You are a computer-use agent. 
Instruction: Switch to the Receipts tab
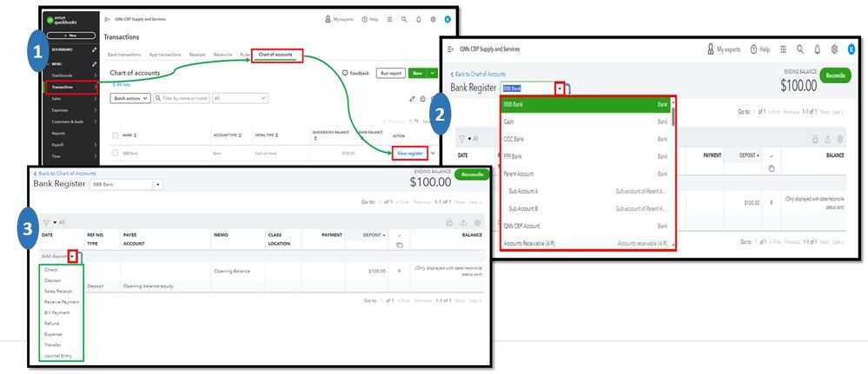[x=197, y=55]
